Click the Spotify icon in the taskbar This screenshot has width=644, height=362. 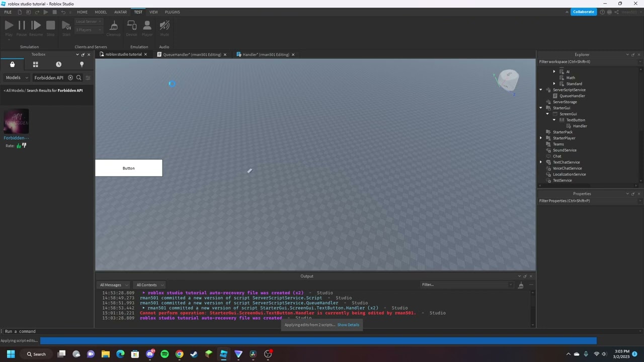tap(165, 354)
